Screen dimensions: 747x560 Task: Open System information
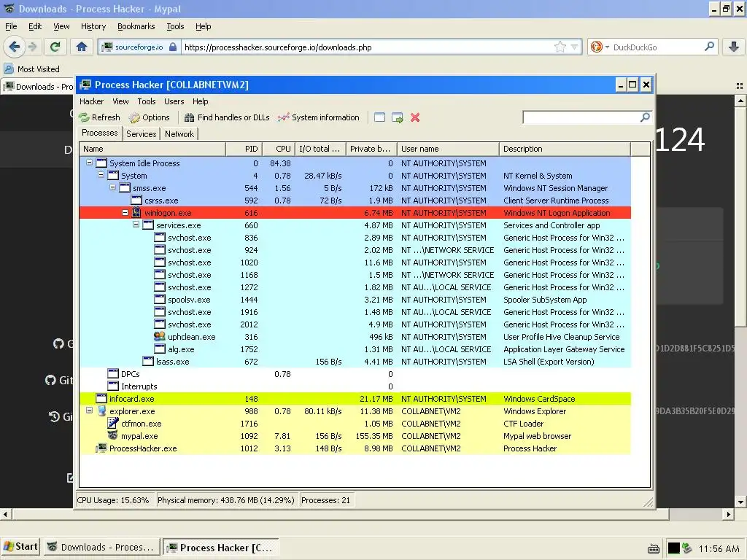pos(319,117)
